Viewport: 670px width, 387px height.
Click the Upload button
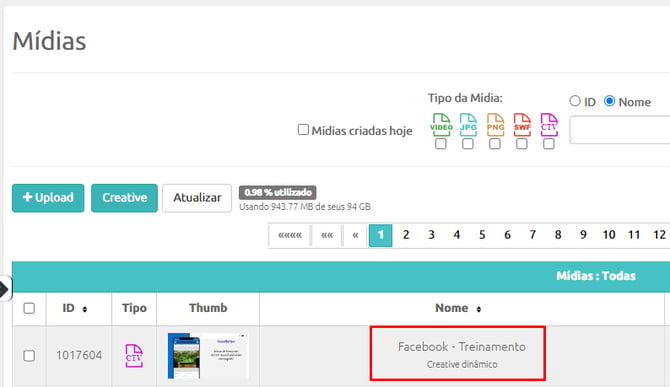[48, 198]
